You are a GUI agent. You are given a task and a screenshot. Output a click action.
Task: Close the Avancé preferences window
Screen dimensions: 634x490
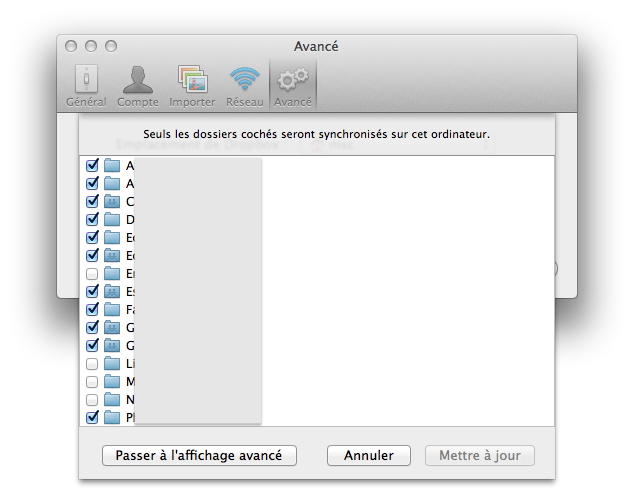pyautogui.click(x=71, y=46)
